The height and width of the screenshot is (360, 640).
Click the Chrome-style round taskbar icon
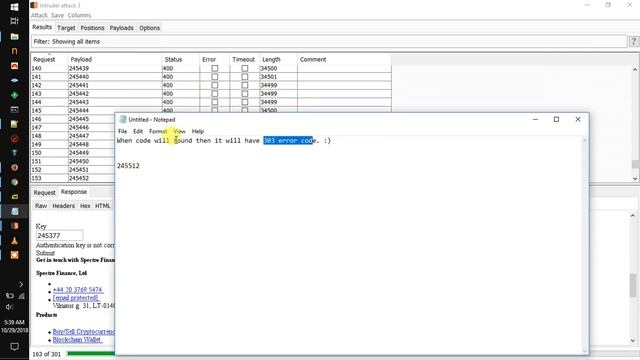click(x=14, y=182)
